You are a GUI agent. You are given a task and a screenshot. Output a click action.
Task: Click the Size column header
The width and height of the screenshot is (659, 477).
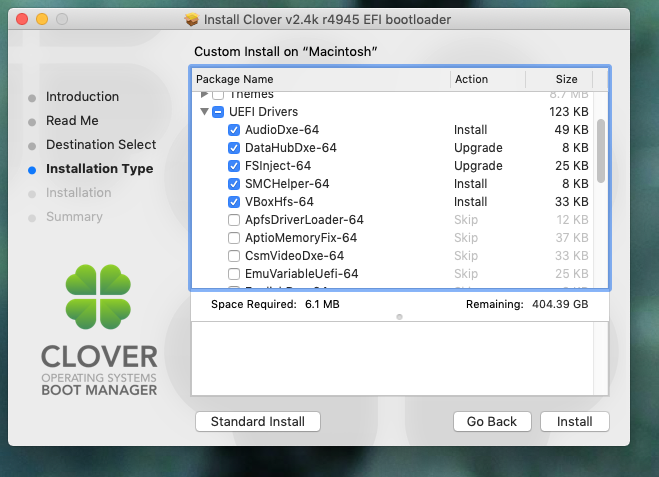point(559,79)
